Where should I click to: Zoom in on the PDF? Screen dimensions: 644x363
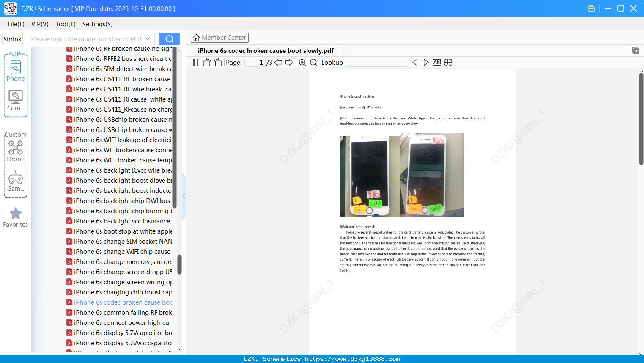(x=302, y=63)
